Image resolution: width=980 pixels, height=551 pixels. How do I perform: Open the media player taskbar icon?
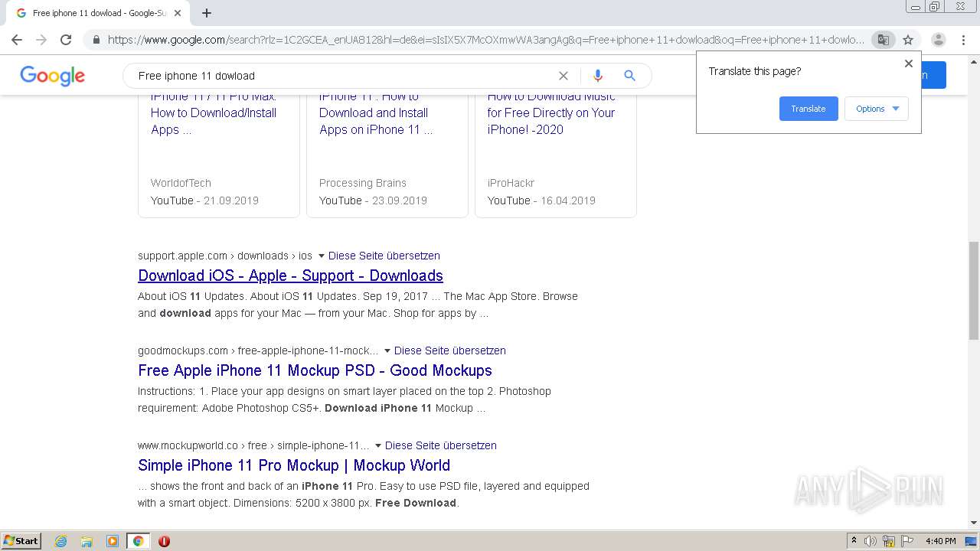(x=113, y=541)
